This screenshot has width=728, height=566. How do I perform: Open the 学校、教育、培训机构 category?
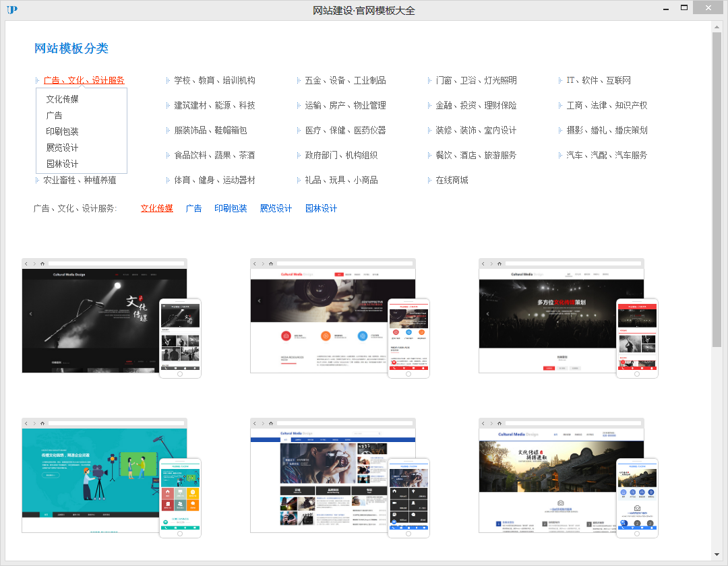tap(214, 80)
